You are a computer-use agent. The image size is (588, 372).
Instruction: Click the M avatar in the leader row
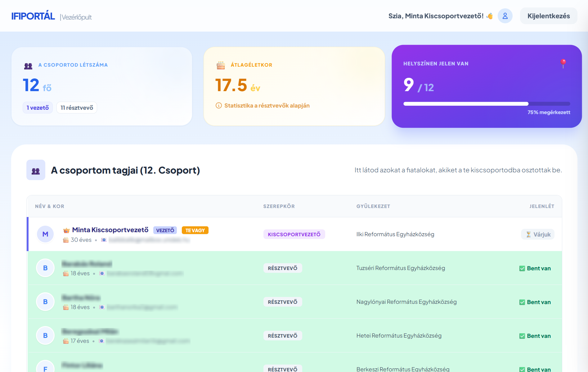pos(45,234)
